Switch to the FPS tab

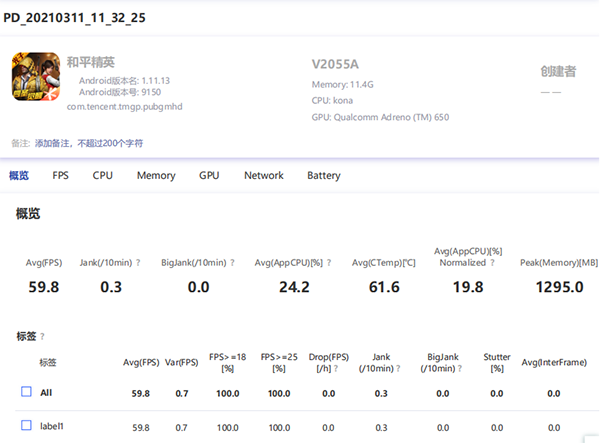click(61, 176)
